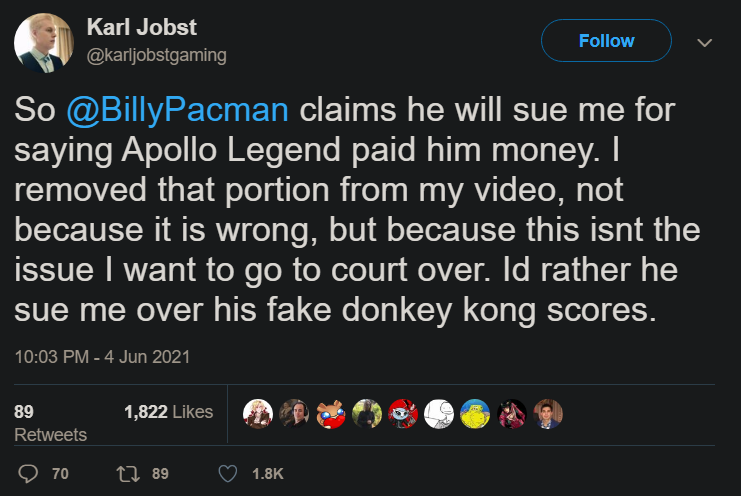Viewport: 741px width, 496px height.
Task: Open Karl Jobst's profile picture
Action: [x=43, y=43]
